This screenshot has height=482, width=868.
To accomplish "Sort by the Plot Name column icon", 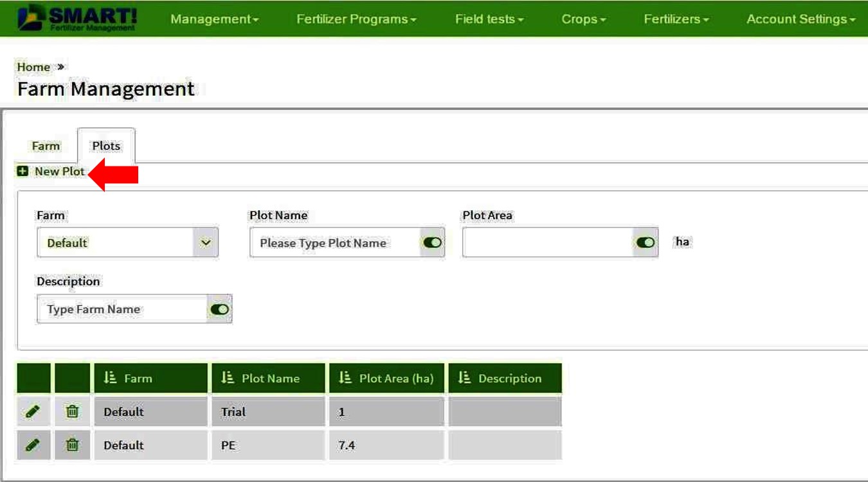I will coord(227,378).
